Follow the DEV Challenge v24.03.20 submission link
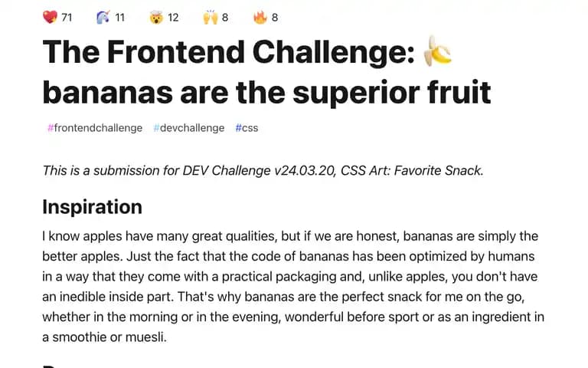Screen dimensions: 588x368 (259, 171)
